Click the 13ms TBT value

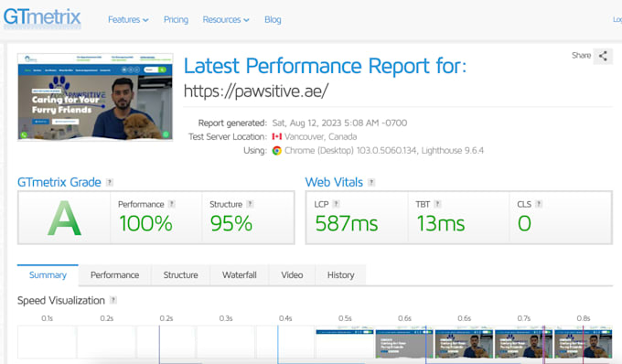(440, 223)
